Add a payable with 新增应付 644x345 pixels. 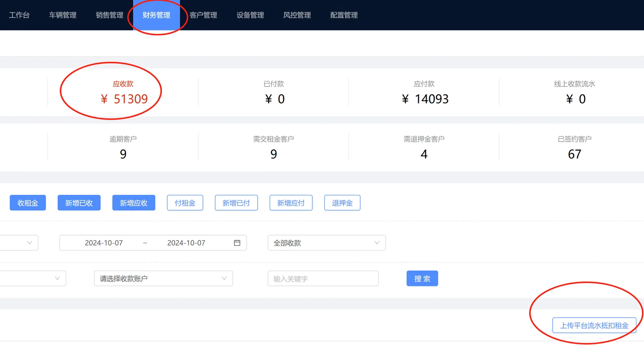point(291,203)
